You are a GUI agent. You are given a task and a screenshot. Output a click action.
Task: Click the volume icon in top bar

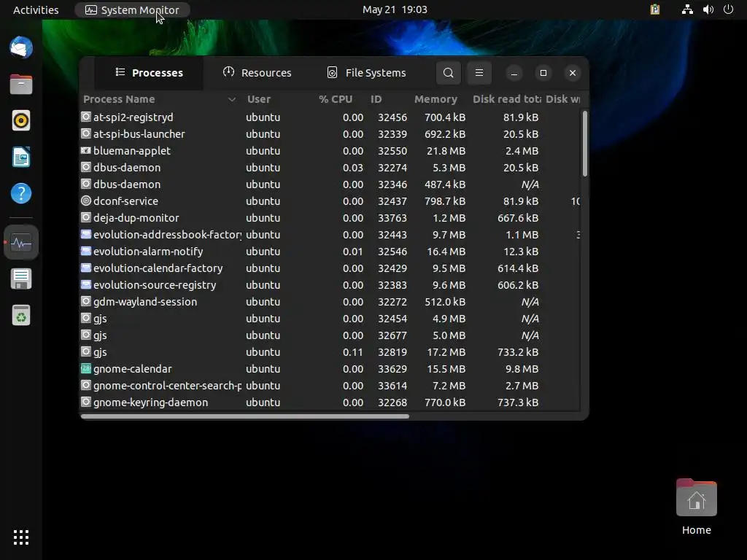[708, 9]
